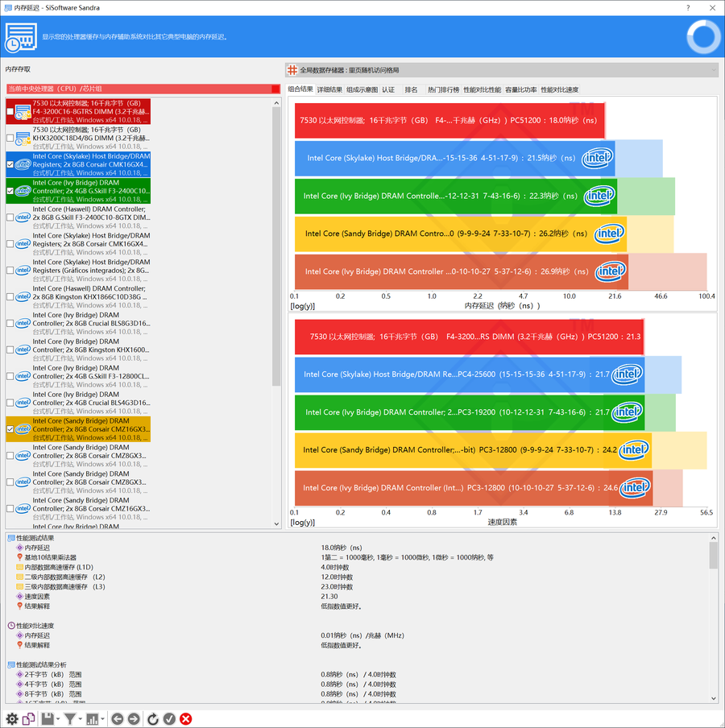The width and height of the screenshot is (725, 728).
Task: Open the arrow next to the filter icon
Action: (x=81, y=719)
